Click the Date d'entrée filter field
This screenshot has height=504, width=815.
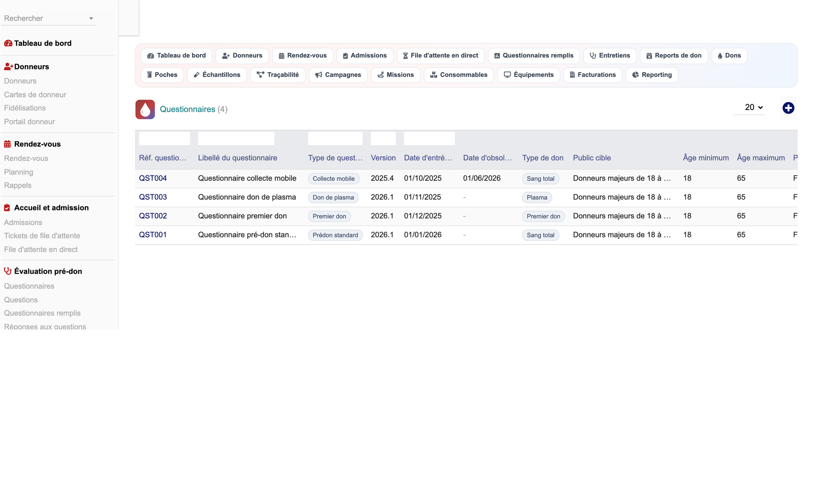click(429, 139)
